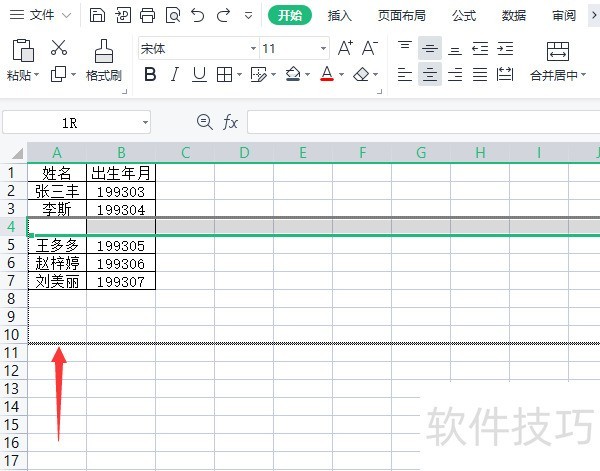Click the Select All corner triangle
Screen dimensions: 600x471
18,153
